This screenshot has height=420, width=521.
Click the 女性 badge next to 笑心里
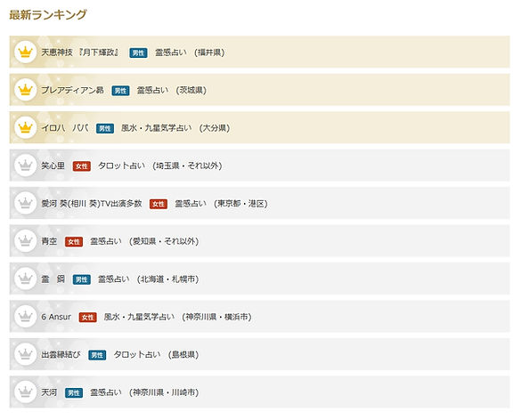[x=82, y=166]
